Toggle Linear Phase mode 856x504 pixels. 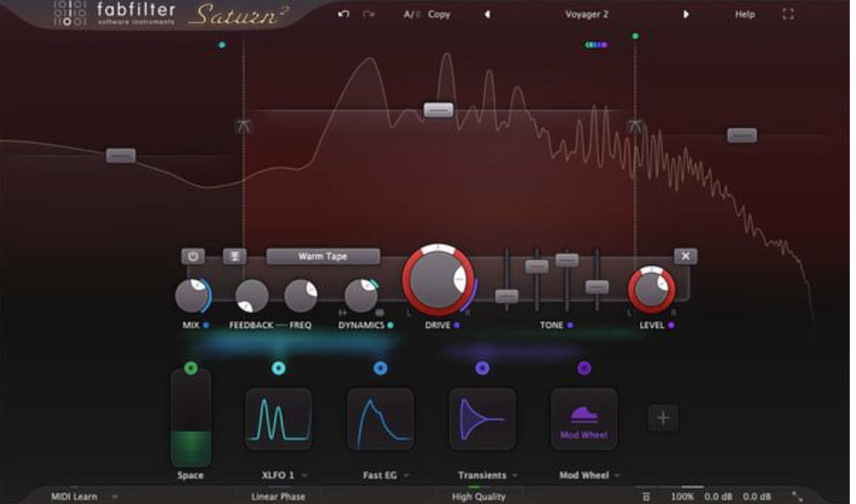(x=279, y=496)
